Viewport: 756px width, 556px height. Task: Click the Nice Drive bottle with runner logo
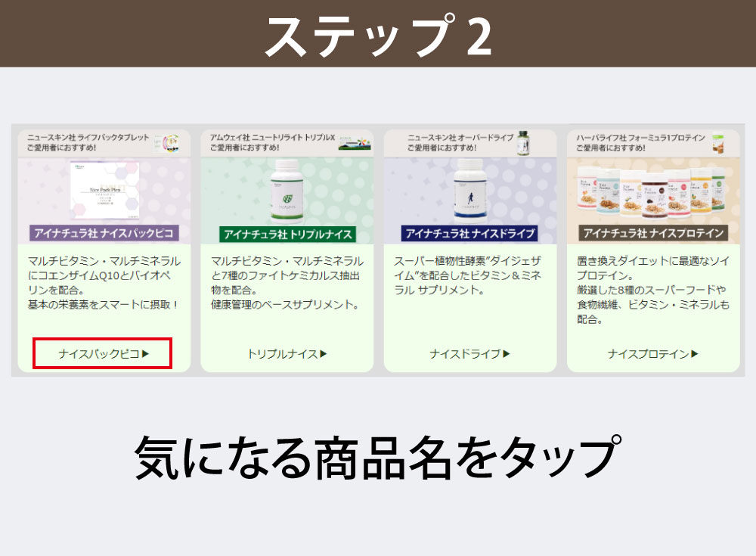coord(470,188)
